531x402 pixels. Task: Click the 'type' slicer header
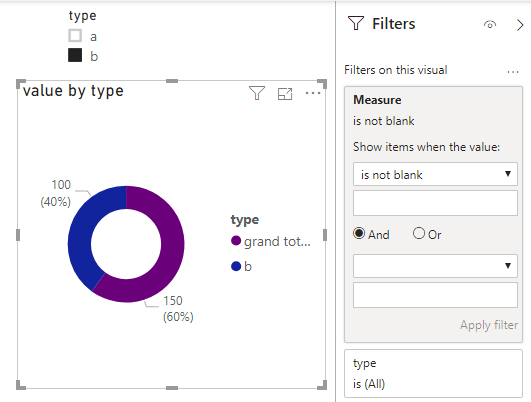83,16
